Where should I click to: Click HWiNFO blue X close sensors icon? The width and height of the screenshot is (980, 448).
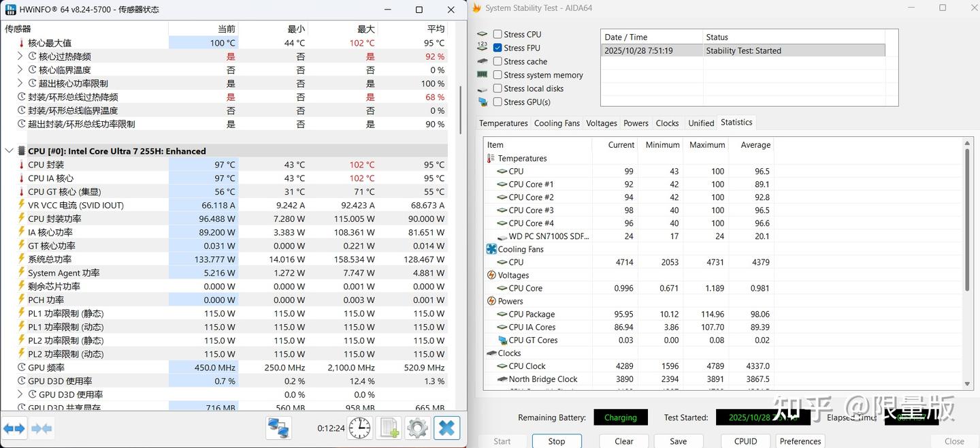pos(446,428)
